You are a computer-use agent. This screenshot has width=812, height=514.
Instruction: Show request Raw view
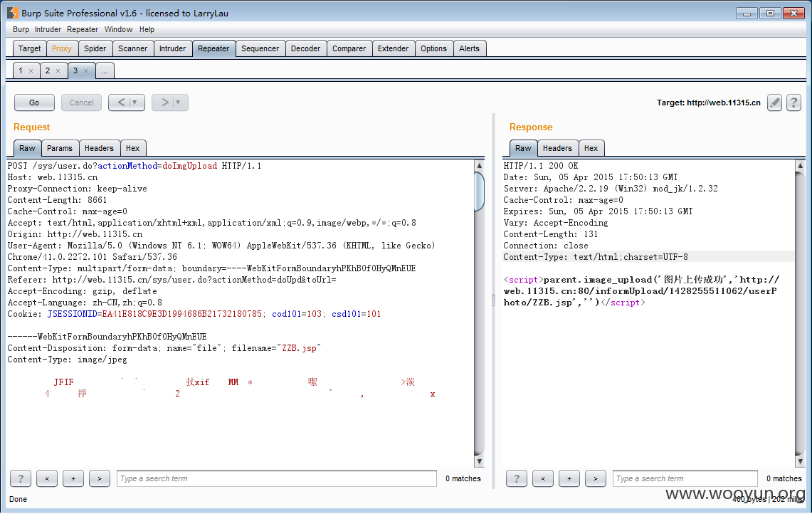click(27, 148)
